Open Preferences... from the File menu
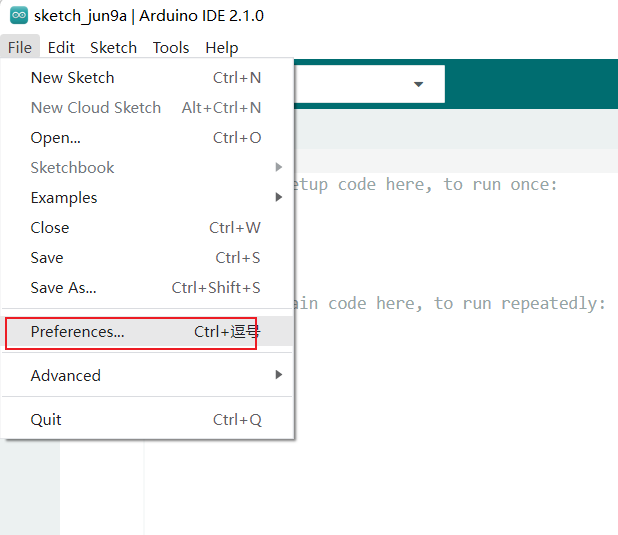 pyautogui.click(x=77, y=332)
